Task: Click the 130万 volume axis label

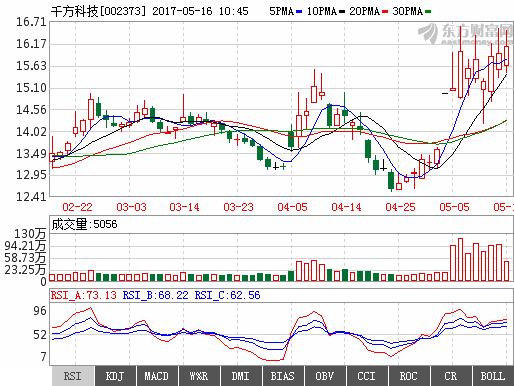Action: tap(30, 234)
